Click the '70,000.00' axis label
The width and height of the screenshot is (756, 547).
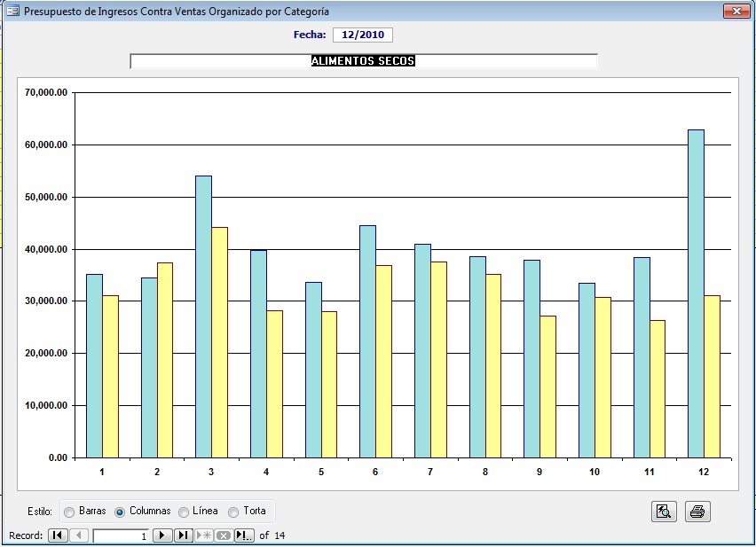pyautogui.click(x=46, y=93)
